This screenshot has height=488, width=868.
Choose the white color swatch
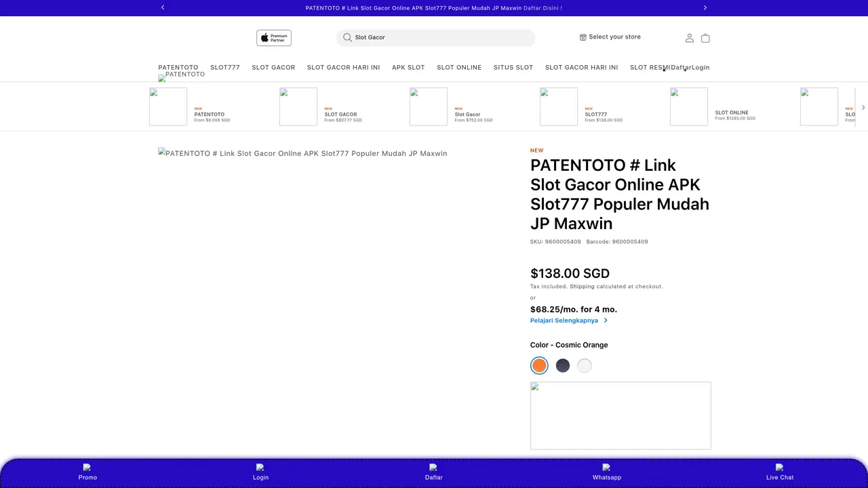[x=585, y=366]
